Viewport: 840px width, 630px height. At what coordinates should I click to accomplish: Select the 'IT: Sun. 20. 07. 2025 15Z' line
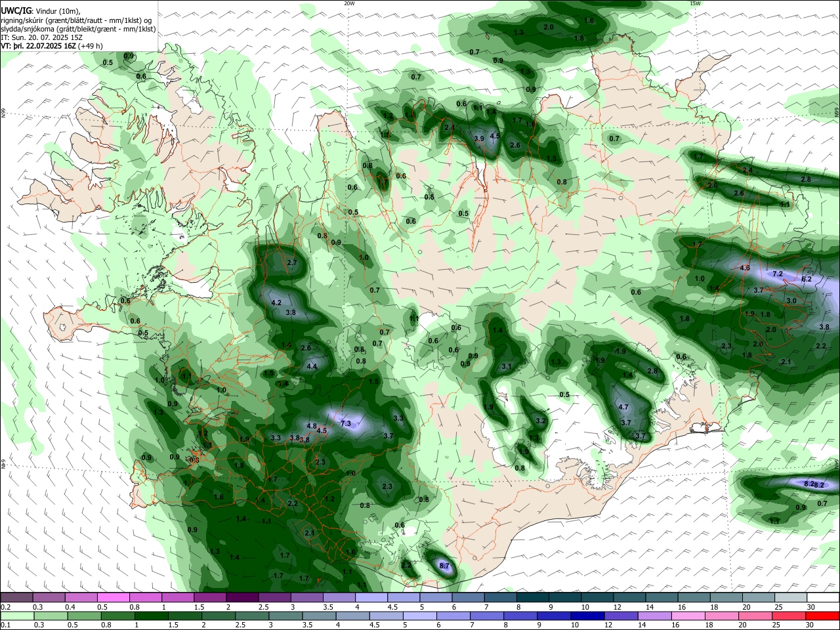[42, 37]
